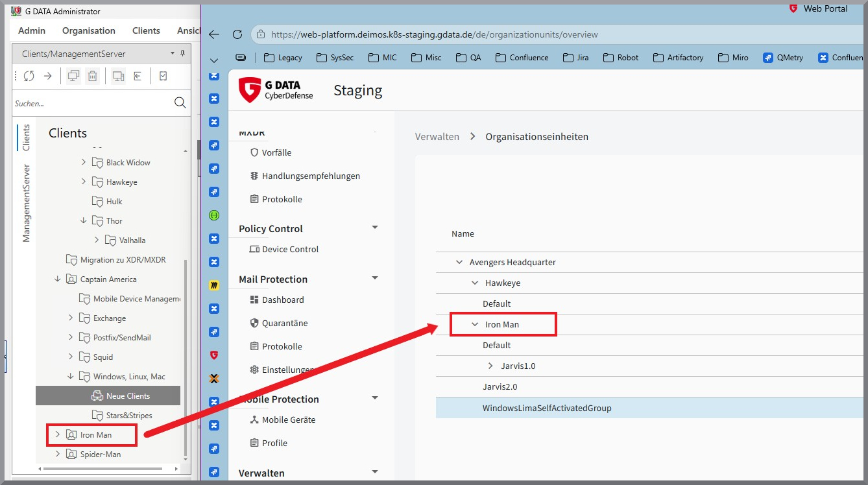868x485 pixels.
Task: Click the yellow Miro icon in the vertical tab strip
Action: pos(214,285)
